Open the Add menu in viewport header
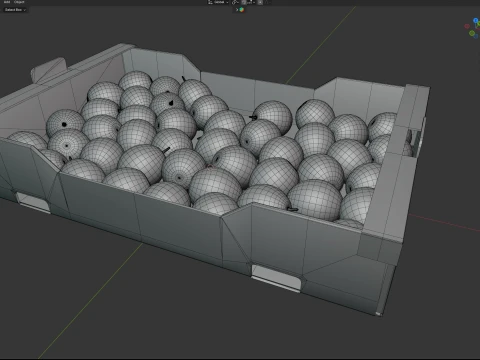 click(x=7, y=2)
